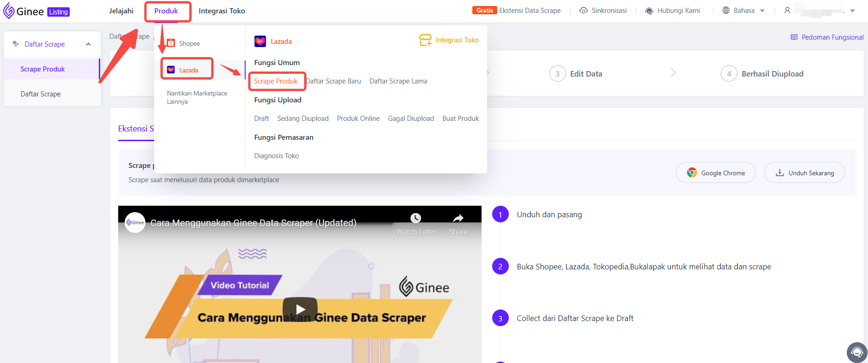Click Scrape saat menelusuri data produk text
Viewport: 868px width, 363px height.
(x=204, y=180)
